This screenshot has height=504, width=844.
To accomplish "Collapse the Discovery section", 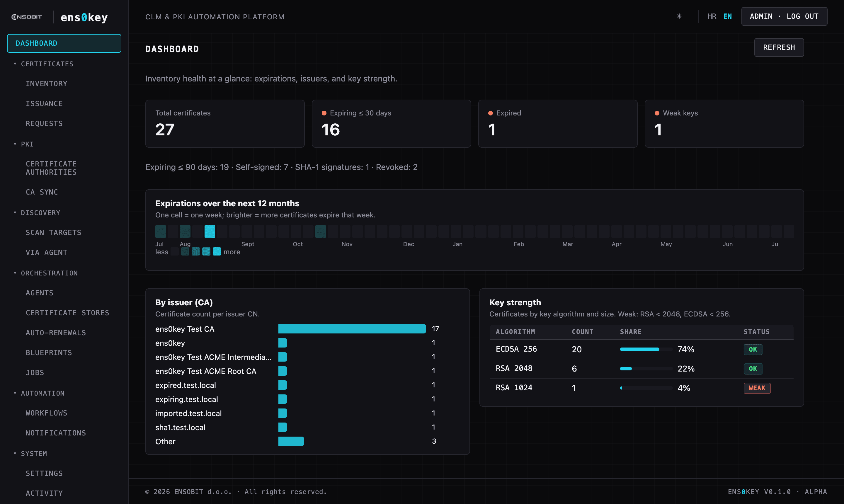I will click(x=37, y=213).
